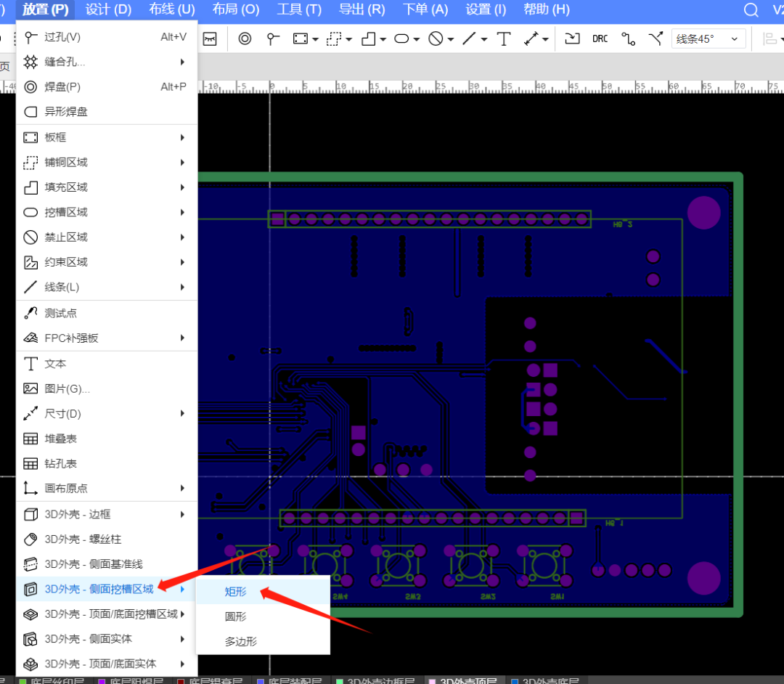Open the search magnifier in the menu bar
The height and width of the screenshot is (684, 784).
[x=751, y=10]
